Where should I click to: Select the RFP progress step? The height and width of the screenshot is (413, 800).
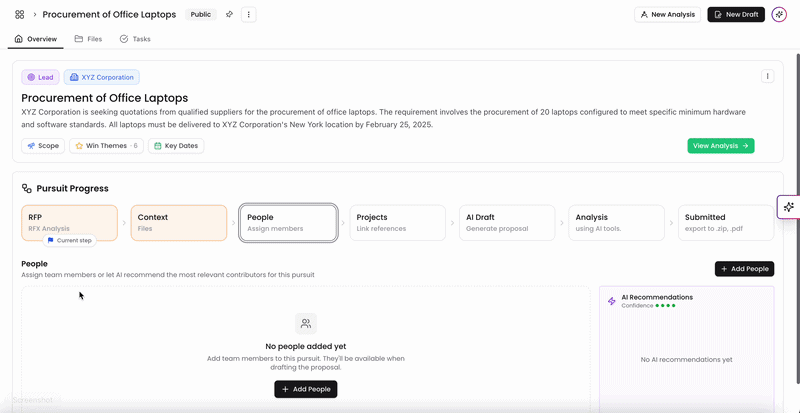pos(69,223)
